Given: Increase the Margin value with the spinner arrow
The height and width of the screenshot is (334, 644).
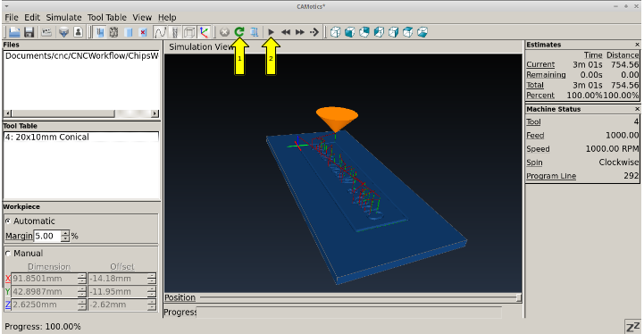Looking at the screenshot, I should click(65, 233).
